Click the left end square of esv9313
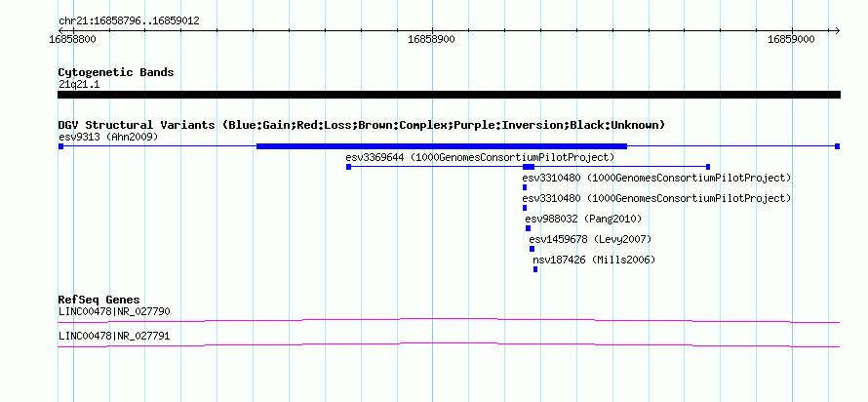The height and width of the screenshot is (402, 868). 60,146
